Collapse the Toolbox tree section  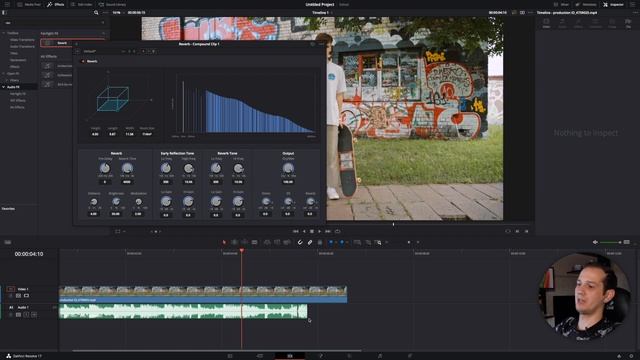pos(4,33)
